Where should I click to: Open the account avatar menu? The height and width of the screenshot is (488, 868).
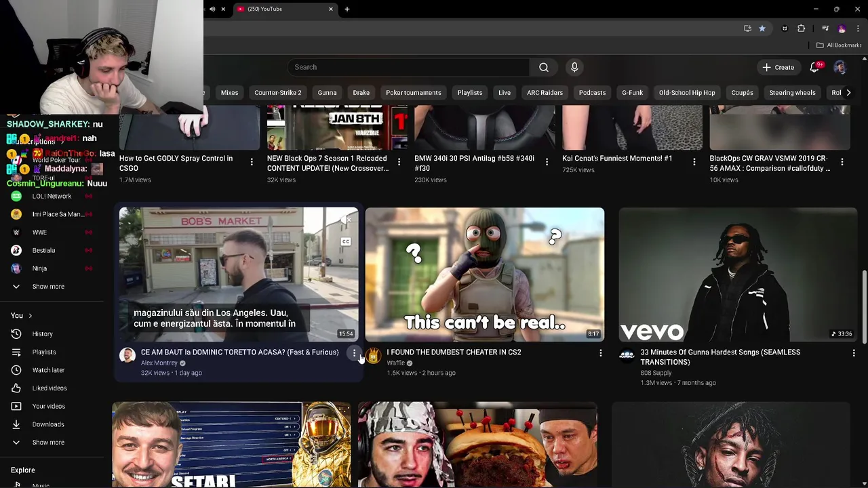(x=840, y=67)
